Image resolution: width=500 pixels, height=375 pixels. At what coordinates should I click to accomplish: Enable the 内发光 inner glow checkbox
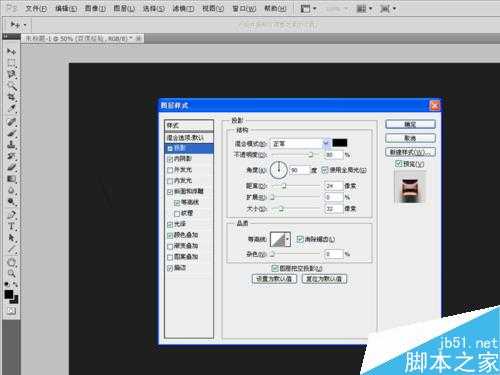click(x=170, y=181)
